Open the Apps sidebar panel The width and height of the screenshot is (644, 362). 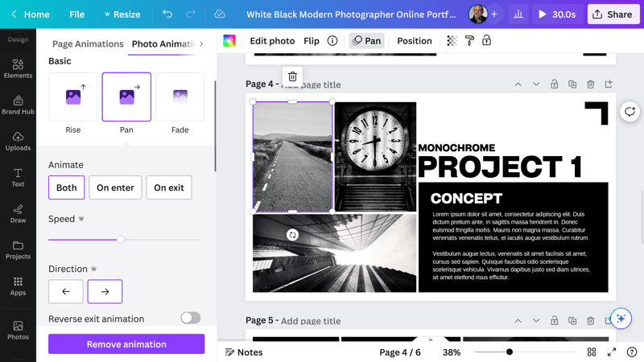pos(18,286)
